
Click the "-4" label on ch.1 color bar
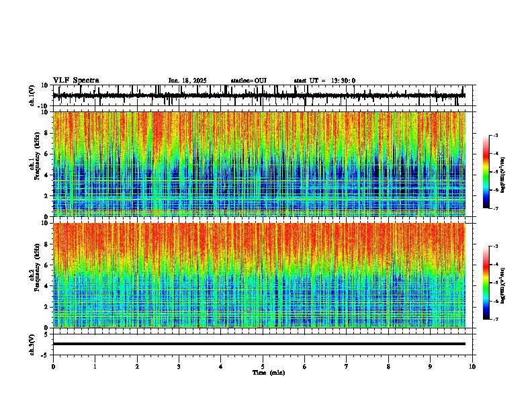pyautogui.click(x=496, y=154)
